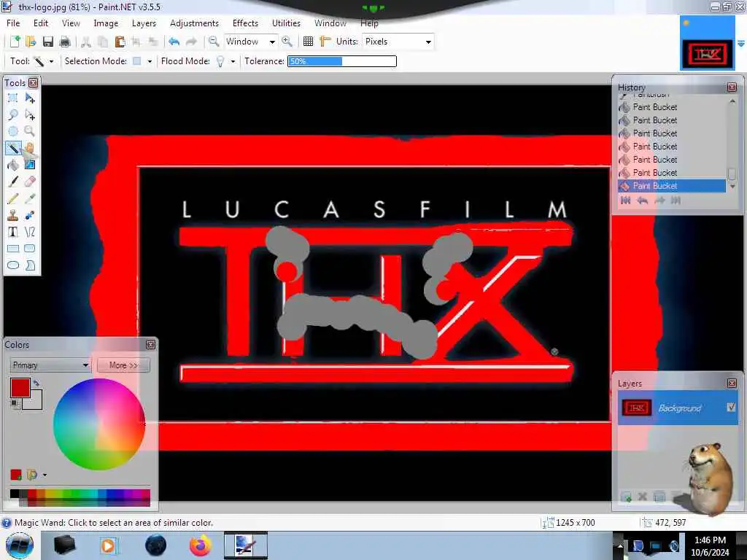Select the highlighted Paint Bucket history entry
Image resolution: width=747 pixels, height=560 pixels.
(x=672, y=186)
